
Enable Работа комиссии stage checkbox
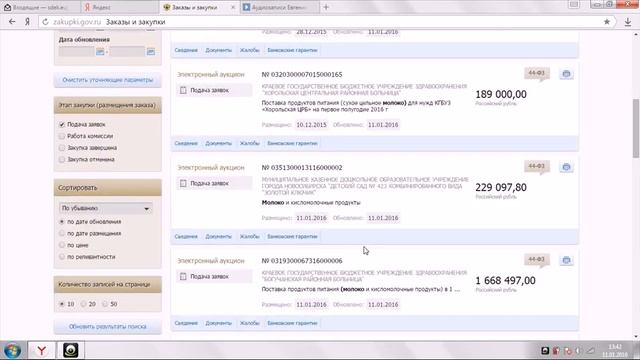62,136
